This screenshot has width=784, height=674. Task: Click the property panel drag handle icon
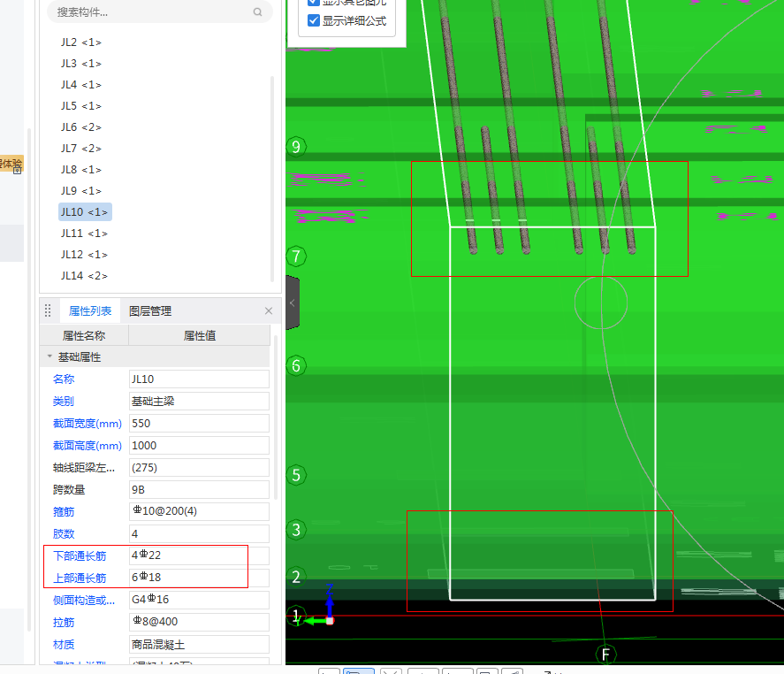coord(49,311)
